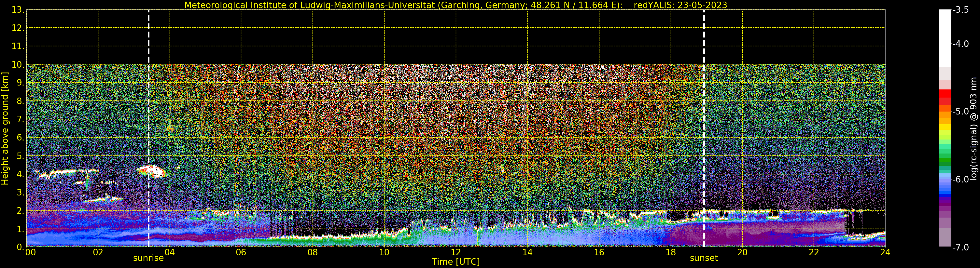Click the white top section of the colorbar
This screenshot has width=980, height=268.
pyautogui.click(x=945, y=38)
